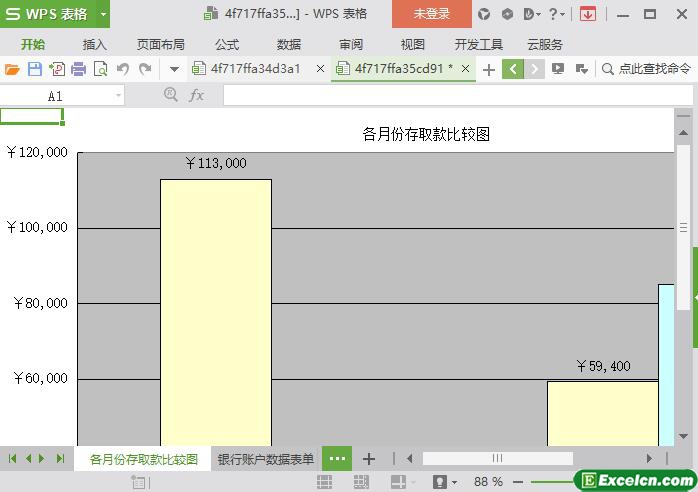This screenshot has width=698, height=492.
Task: Open the help question mark menu
Action: click(x=556, y=14)
